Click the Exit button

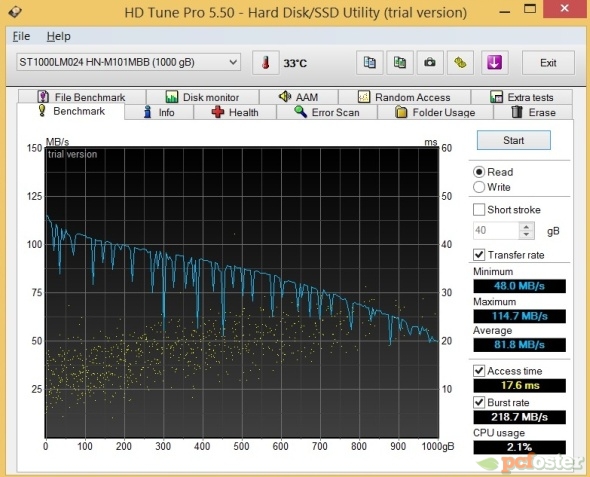point(548,63)
